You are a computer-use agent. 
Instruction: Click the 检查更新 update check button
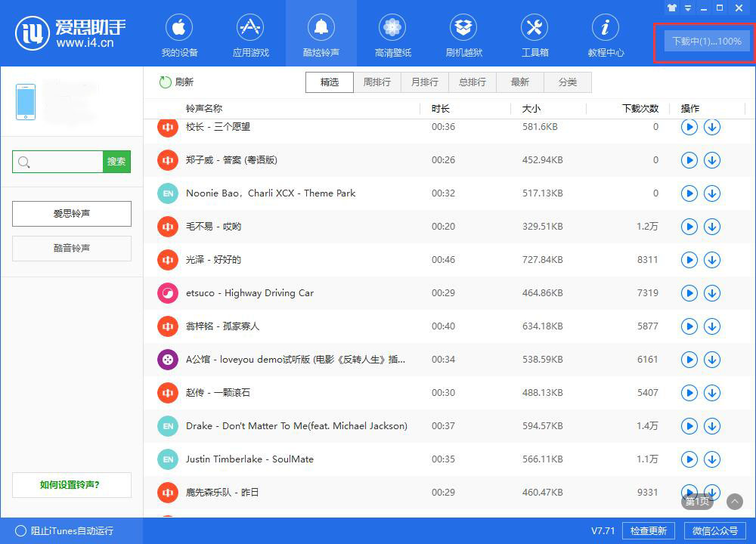point(648,531)
